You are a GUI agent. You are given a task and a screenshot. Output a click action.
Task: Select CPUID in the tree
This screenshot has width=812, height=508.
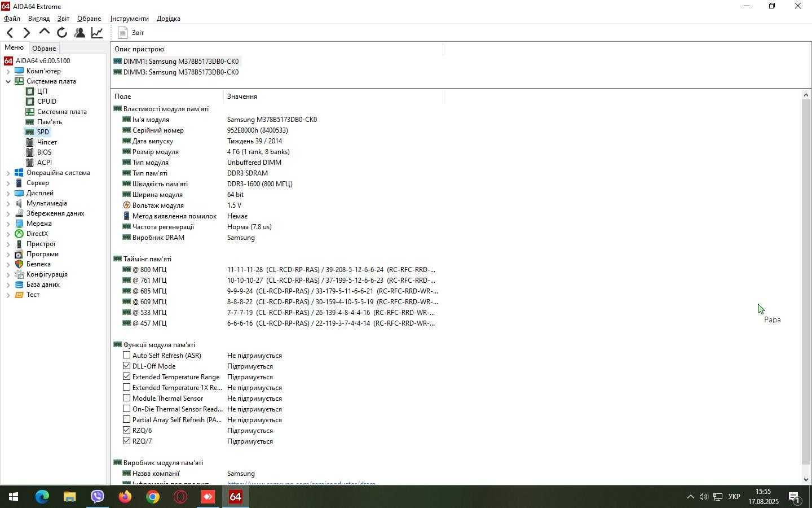tap(47, 102)
